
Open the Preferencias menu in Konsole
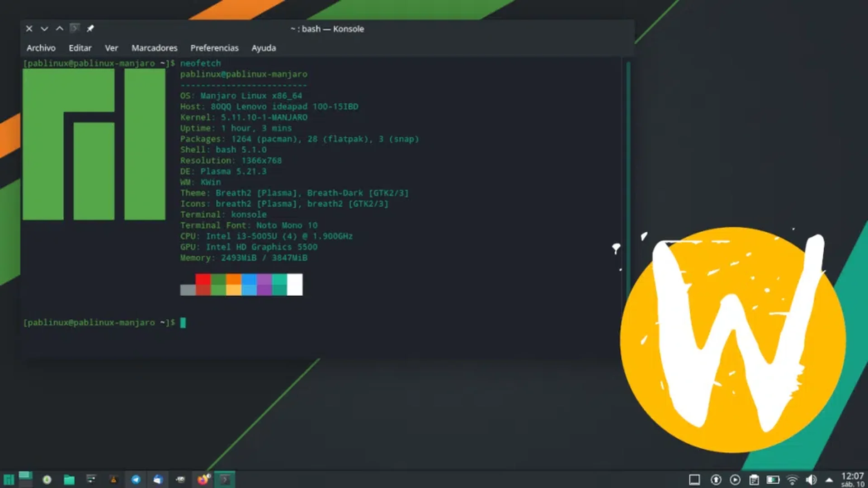click(x=214, y=48)
